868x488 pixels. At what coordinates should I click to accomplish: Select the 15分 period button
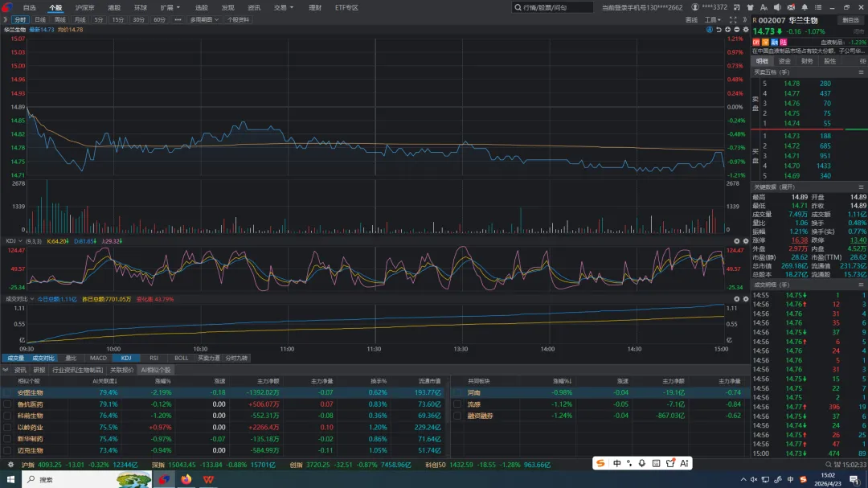118,19
